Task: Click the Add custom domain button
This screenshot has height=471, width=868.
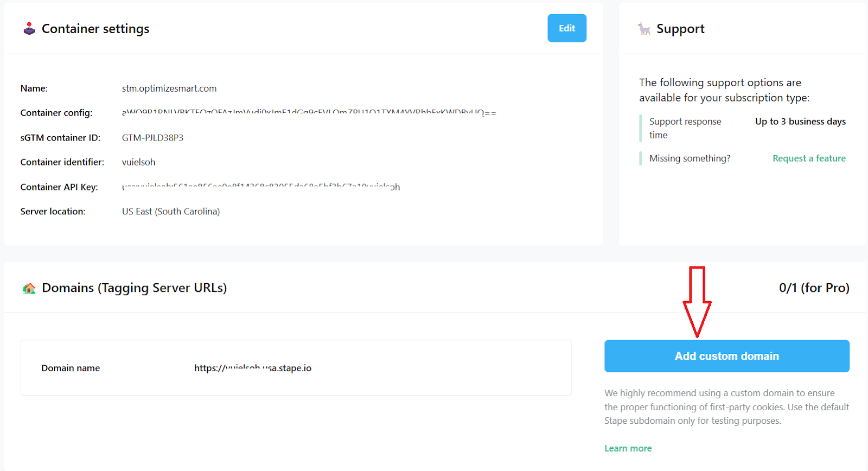Action: pos(726,356)
